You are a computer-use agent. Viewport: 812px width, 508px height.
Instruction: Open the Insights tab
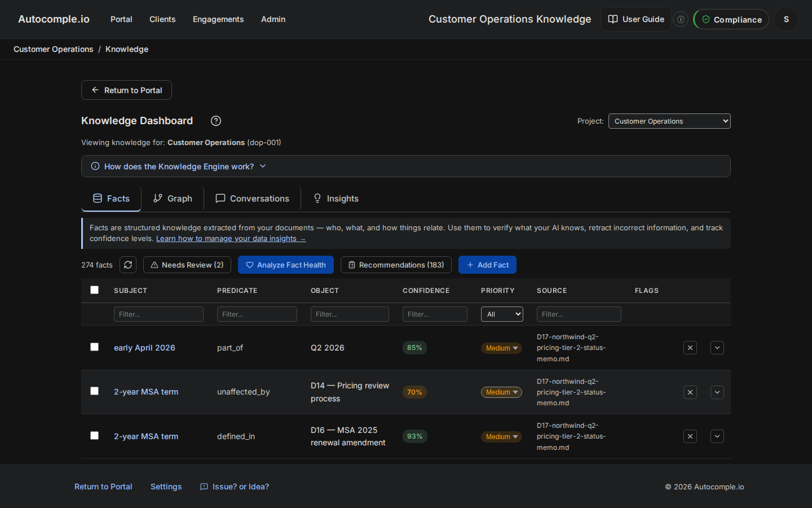point(336,199)
